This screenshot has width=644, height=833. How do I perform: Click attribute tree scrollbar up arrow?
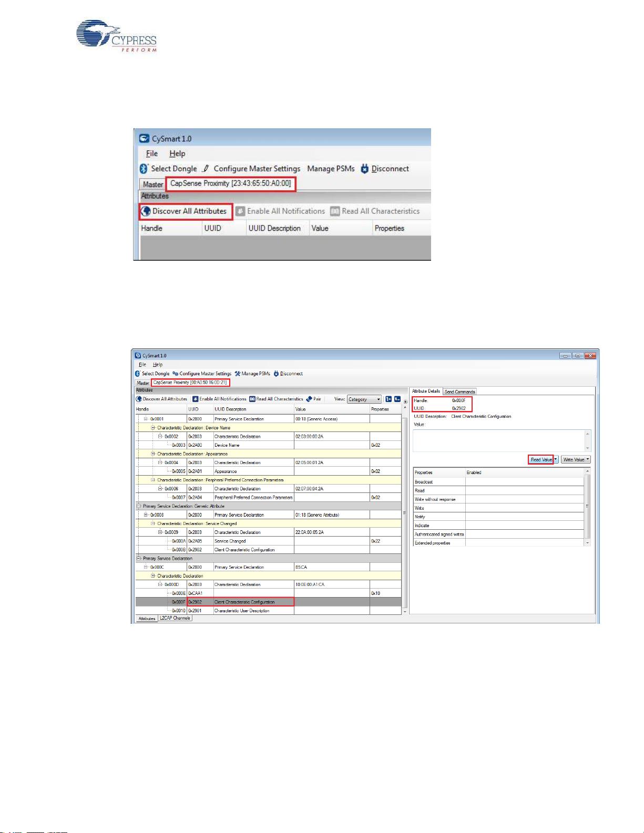[x=405, y=408]
